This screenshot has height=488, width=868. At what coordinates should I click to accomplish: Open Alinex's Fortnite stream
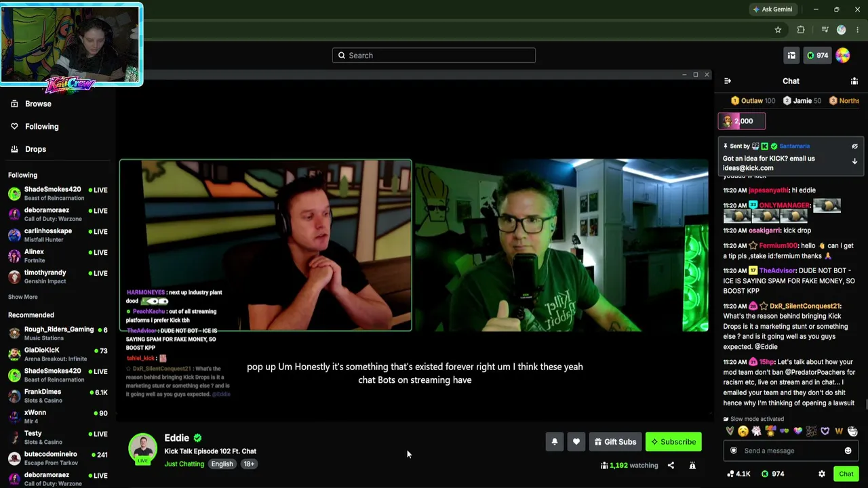[x=58, y=256]
